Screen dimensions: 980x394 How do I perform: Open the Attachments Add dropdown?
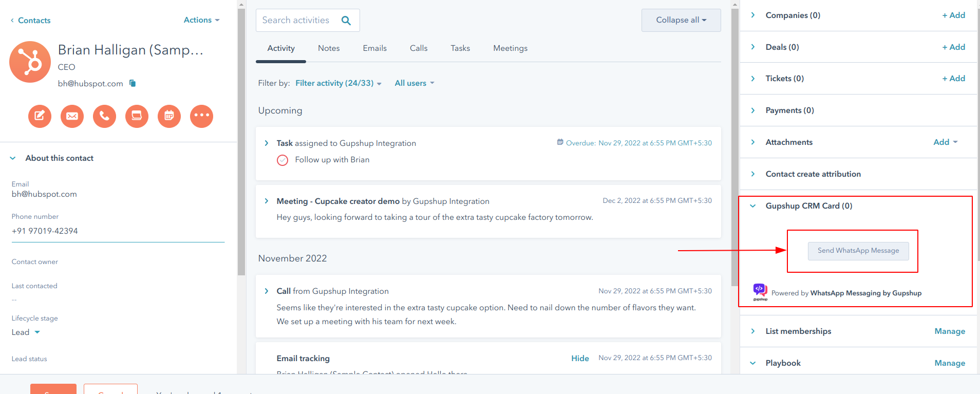point(945,142)
